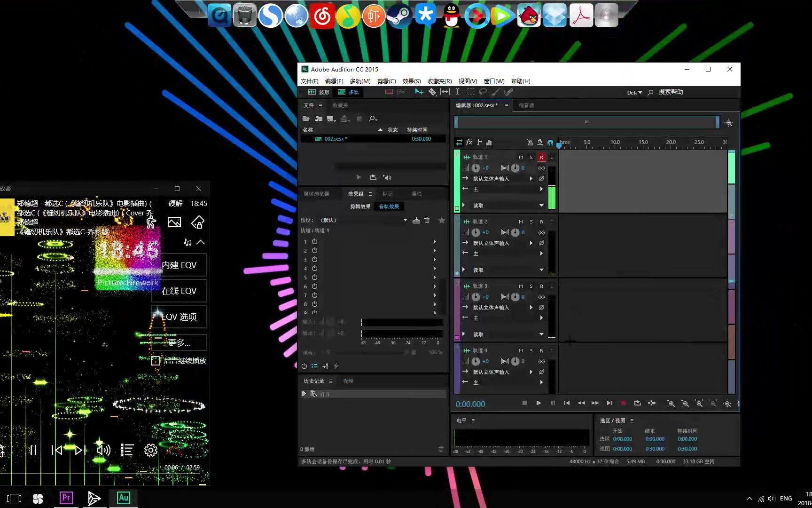The height and width of the screenshot is (508, 812).
Task: Select the Razor tool in Audition toolbar
Action: [x=432, y=92]
